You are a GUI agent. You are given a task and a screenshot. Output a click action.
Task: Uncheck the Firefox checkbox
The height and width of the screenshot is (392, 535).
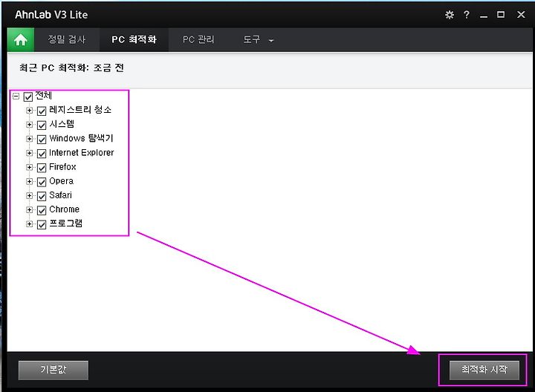[x=42, y=168]
